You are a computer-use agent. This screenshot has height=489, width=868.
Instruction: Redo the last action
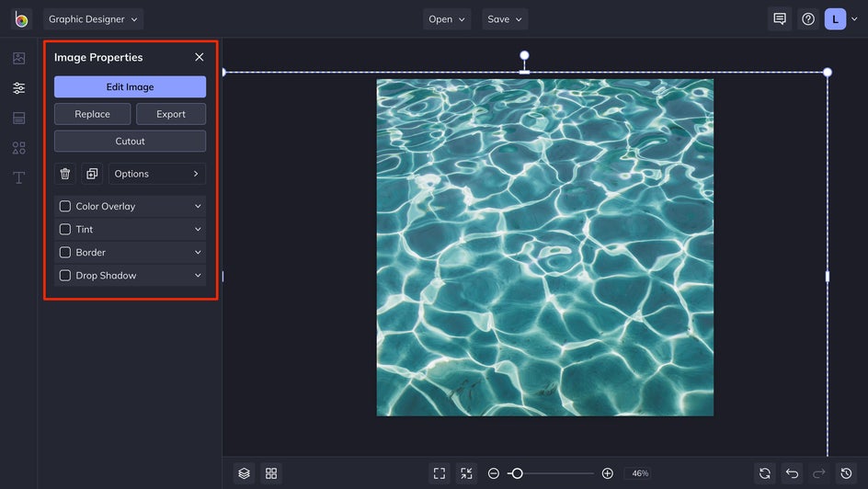[818, 473]
